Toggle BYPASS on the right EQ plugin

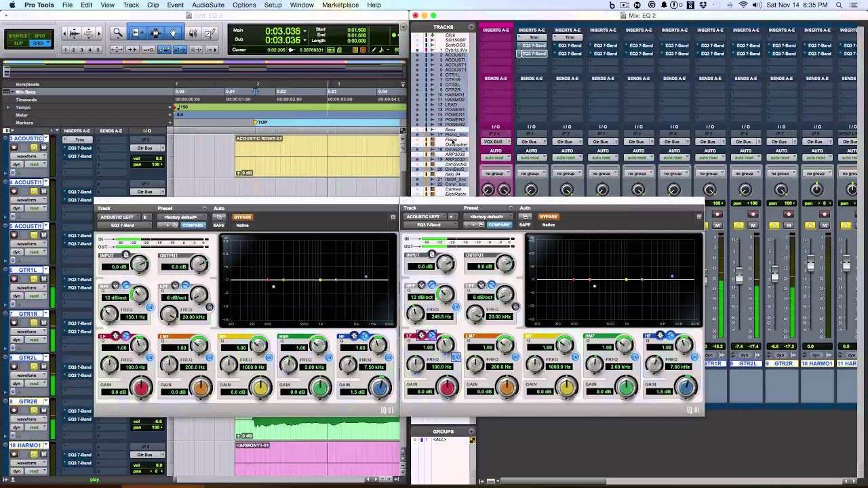click(x=548, y=217)
